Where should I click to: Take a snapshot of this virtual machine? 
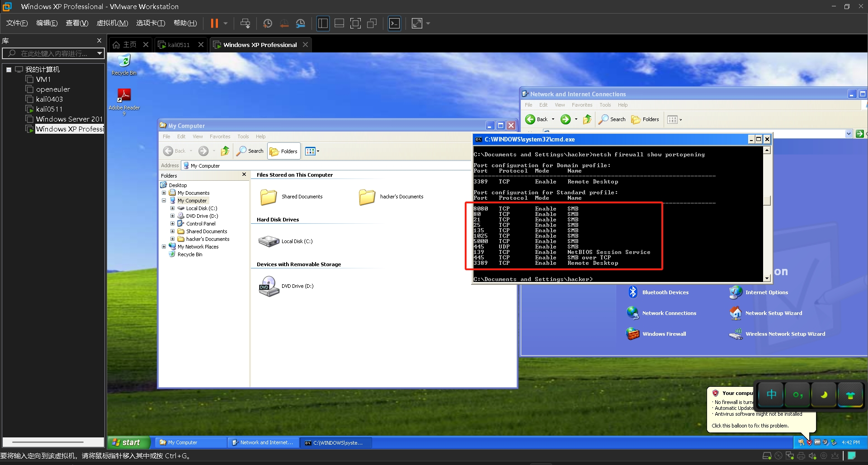point(268,23)
